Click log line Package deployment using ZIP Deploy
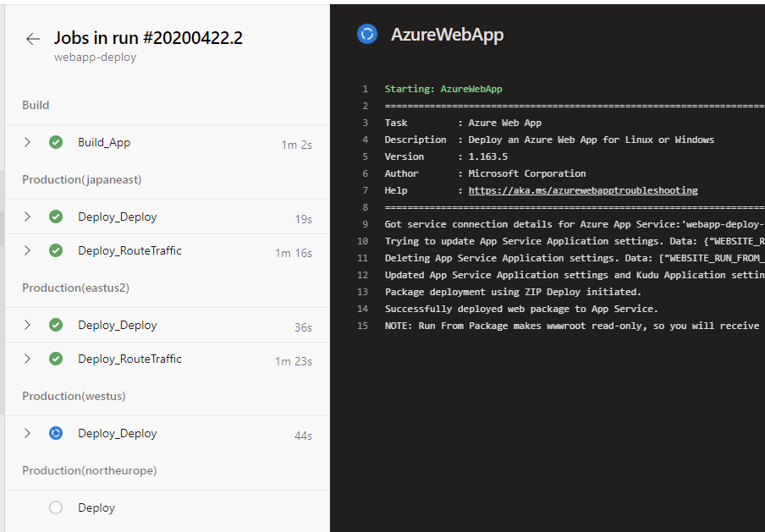The height and width of the screenshot is (532, 765). pos(513,292)
